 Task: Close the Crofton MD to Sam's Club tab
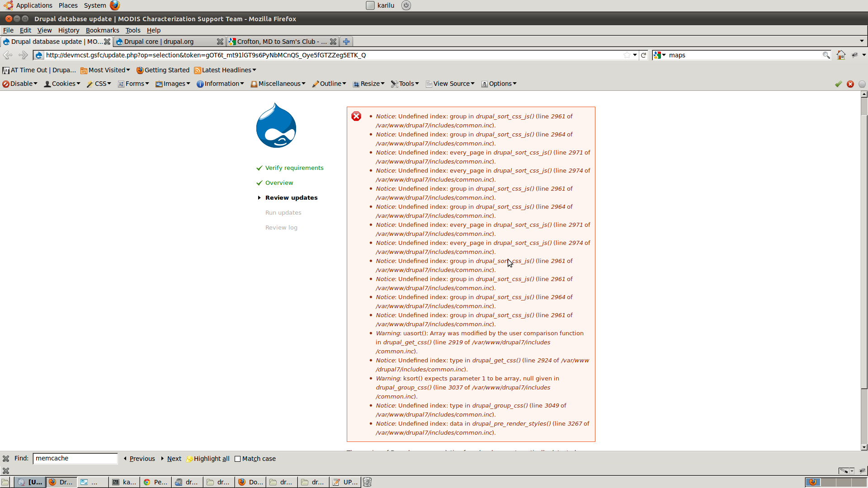[333, 42]
